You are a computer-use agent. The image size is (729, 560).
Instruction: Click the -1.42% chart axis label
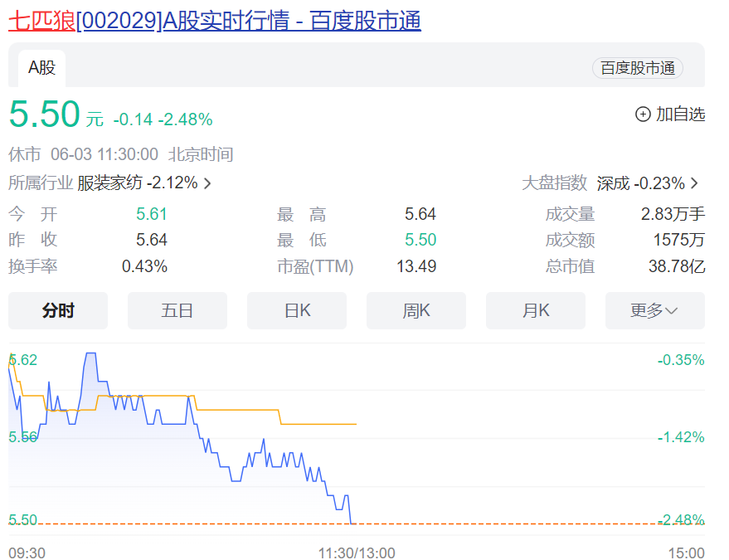coord(681,437)
